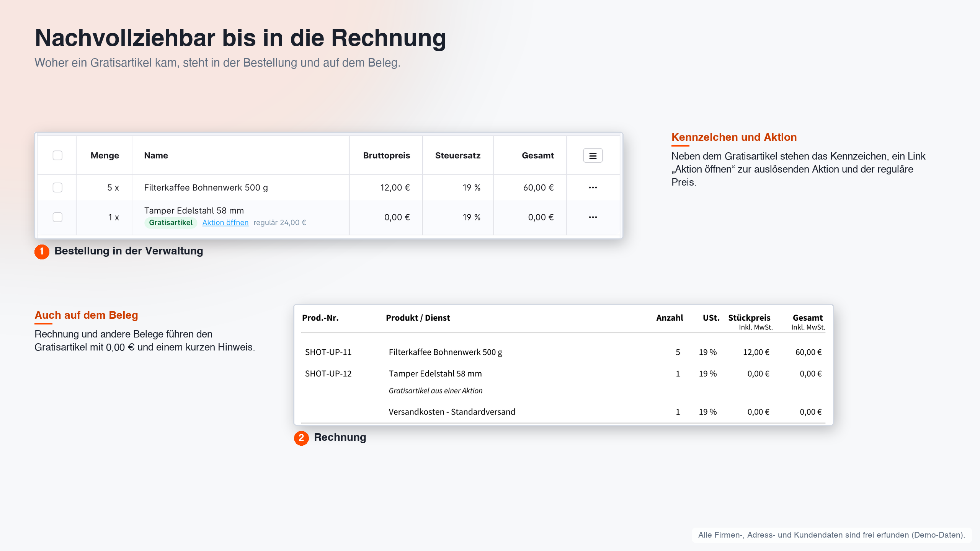Check the Tamper Edelstahl row checkbox

57,217
